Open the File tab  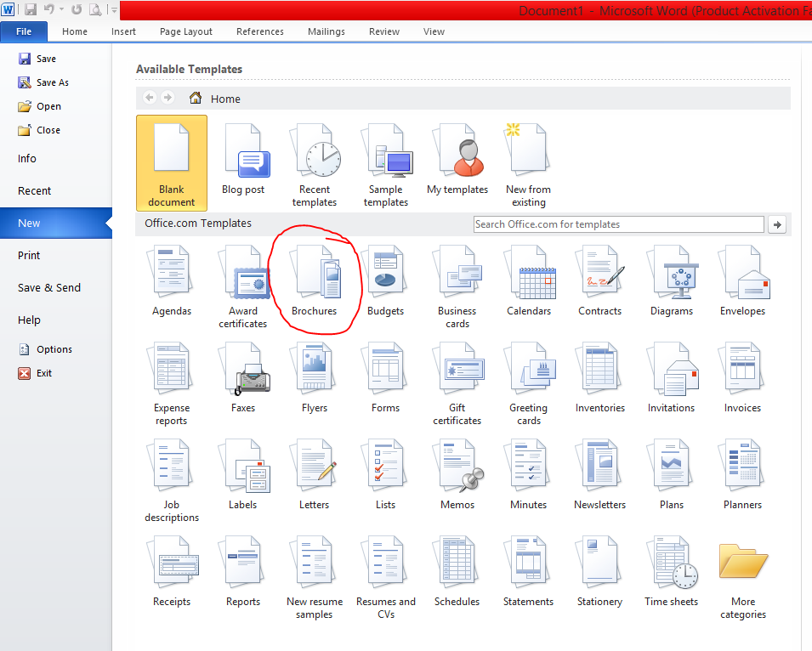(x=24, y=31)
